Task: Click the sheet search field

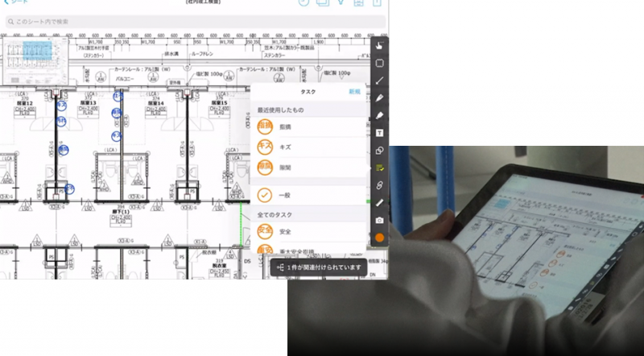Action: [196, 22]
